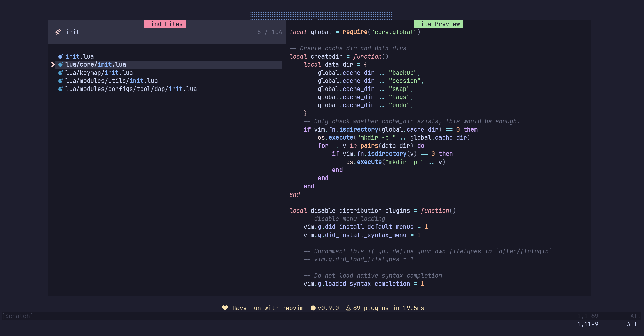The image size is (644, 336).
Task: Open lua/modules/utils/init.lua from the list
Action: click(112, 81)
